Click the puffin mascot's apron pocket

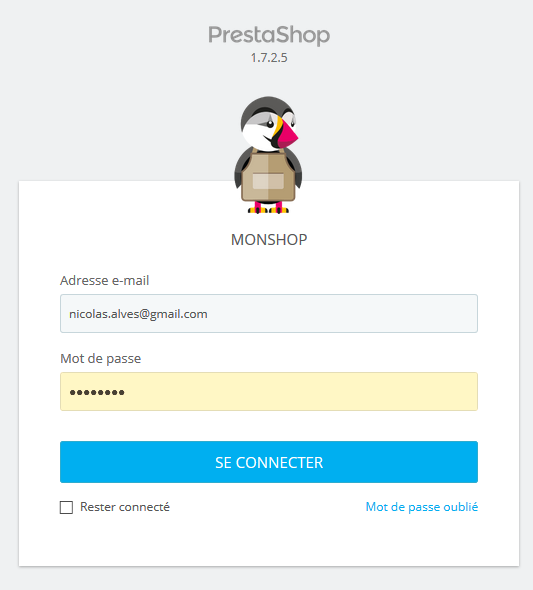(268, 181)
